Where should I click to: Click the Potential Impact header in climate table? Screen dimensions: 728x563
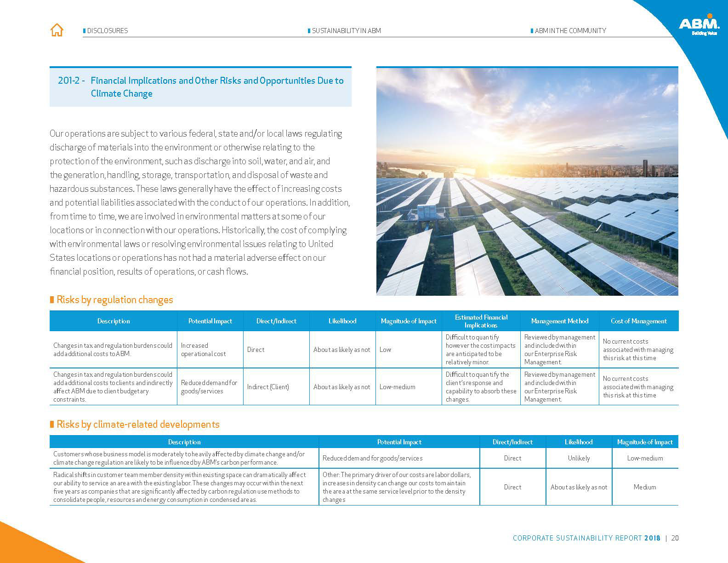[399, 442]
